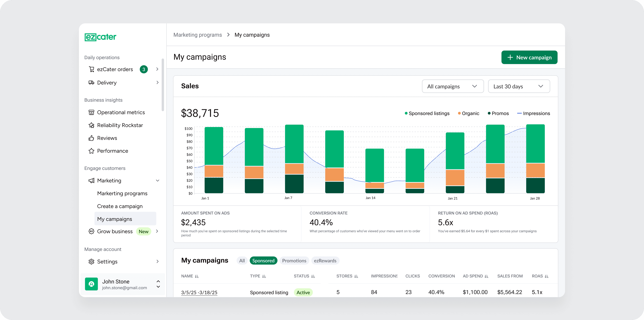Click the Operational metrics storefront icon
This screenshot has height=320, width=644.
92,112
